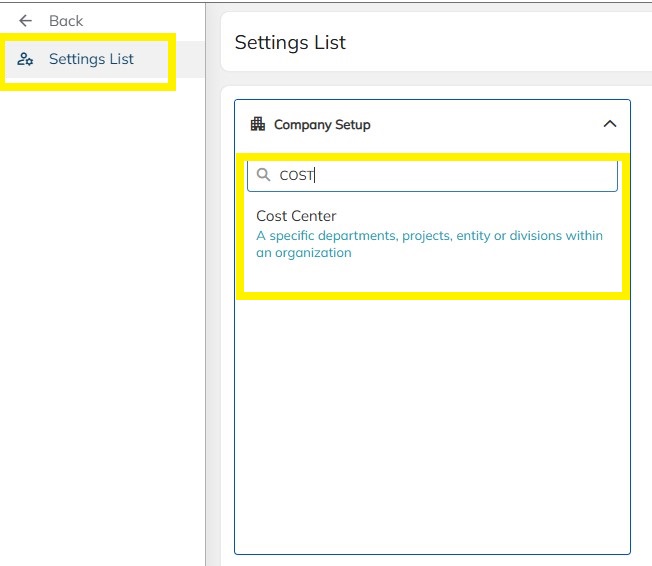The height and width of the screenshot is (566, 652).
Task: Click empty area below Cost Center result
Action: [x=432, y=420]
